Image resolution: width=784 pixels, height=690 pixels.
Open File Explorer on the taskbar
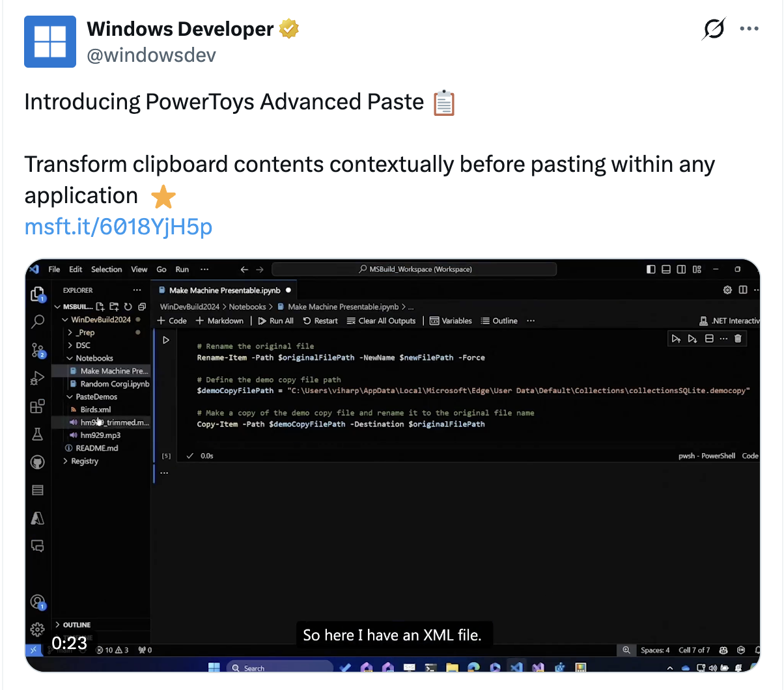click(x=452, y=668)
